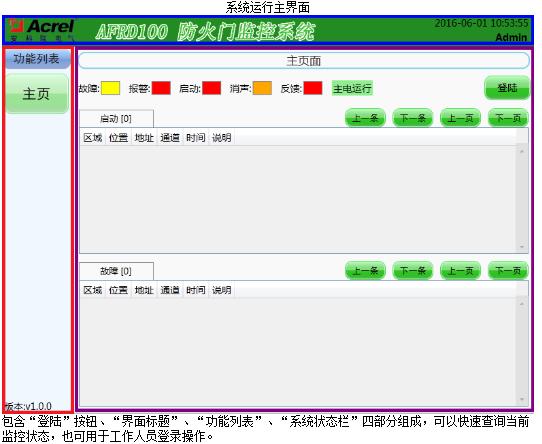
Task: Click the AFRD100 防火门监控系统 title
Action: click(205, 32)
